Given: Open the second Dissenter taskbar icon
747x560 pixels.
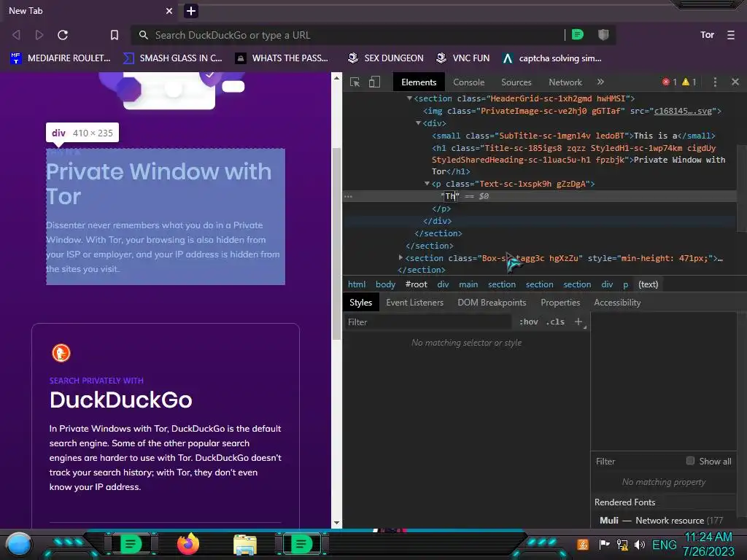Looking at the screenshot, I should (x=301, y=544).
